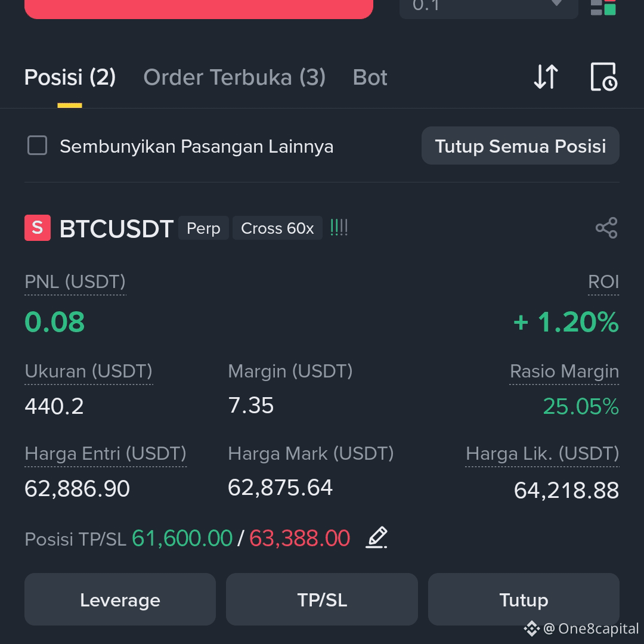This screenshot has height=644, width=644.
Task: Open the order history clock icon
Action: (x=603, y=77)
